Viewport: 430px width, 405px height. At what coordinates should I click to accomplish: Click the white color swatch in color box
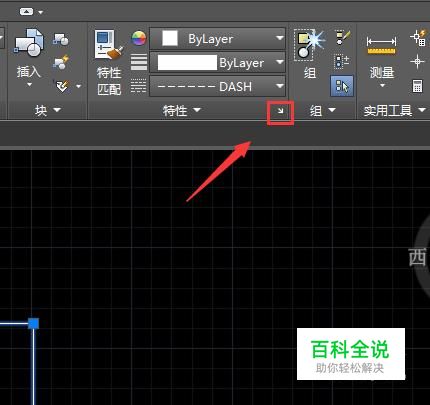pos(170,38)
